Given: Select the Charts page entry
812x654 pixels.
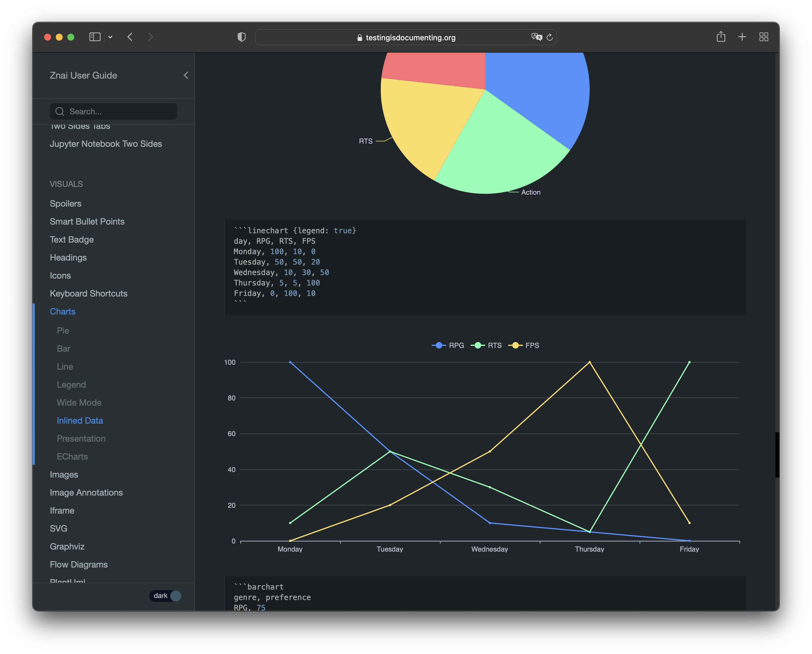Looking at the screenshot, I should (x=63, y=312).
